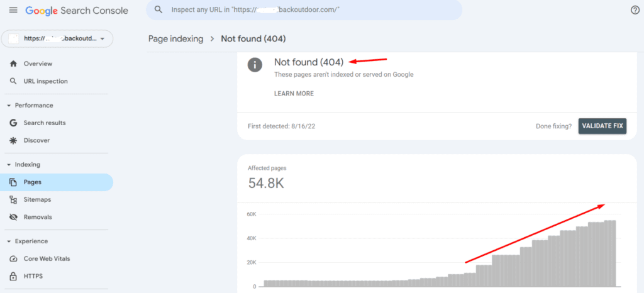Click the Sitemaps icon in sidebar
This screenshot has width=644, height=293.
click(13, 199)
